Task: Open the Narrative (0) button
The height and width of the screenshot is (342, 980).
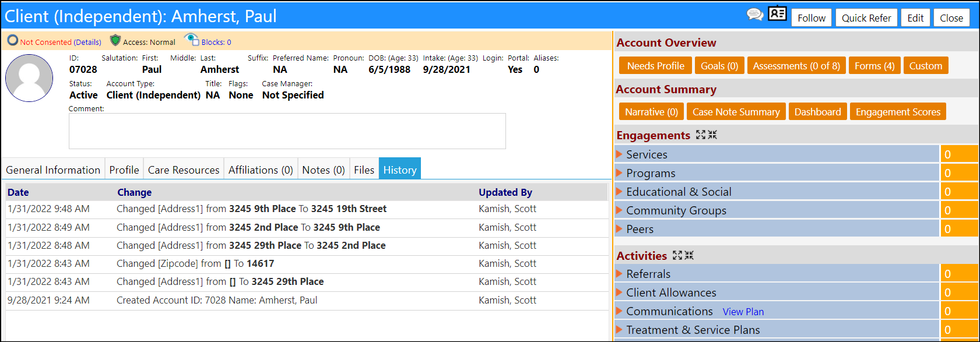Action: 651,112
